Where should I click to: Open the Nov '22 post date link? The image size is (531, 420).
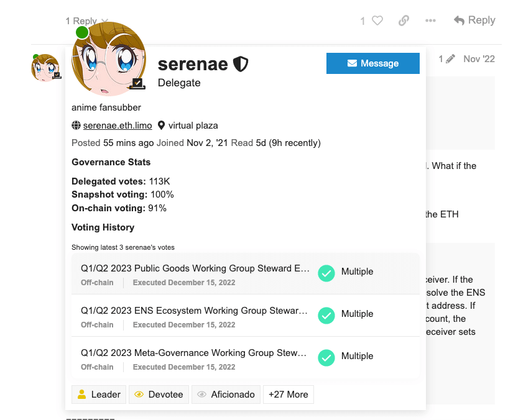(479, 58)
